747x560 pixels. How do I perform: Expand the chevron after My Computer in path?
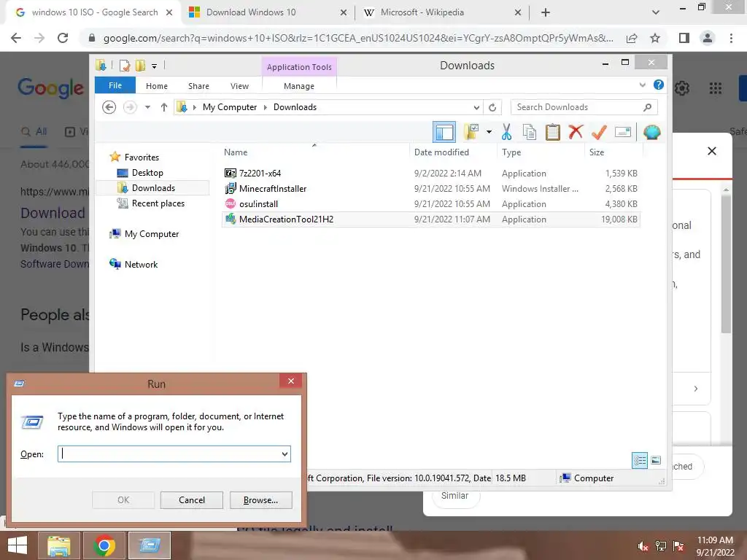coord(266,107)
